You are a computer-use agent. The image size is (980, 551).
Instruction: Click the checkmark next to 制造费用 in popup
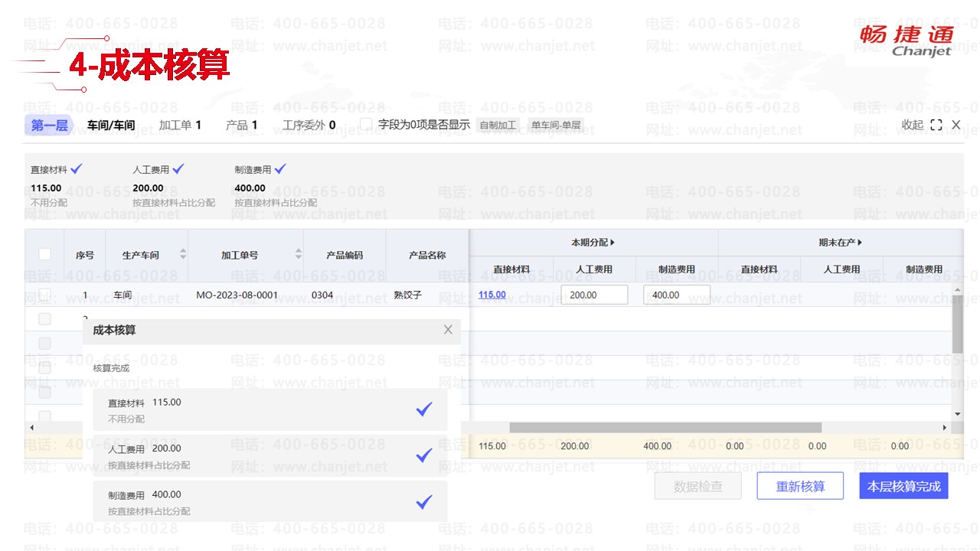coord(424,502)
